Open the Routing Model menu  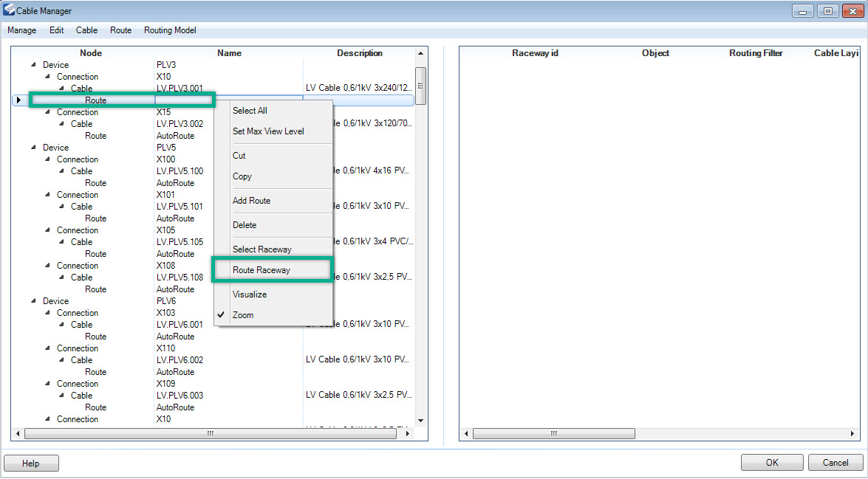click(170, 30)
